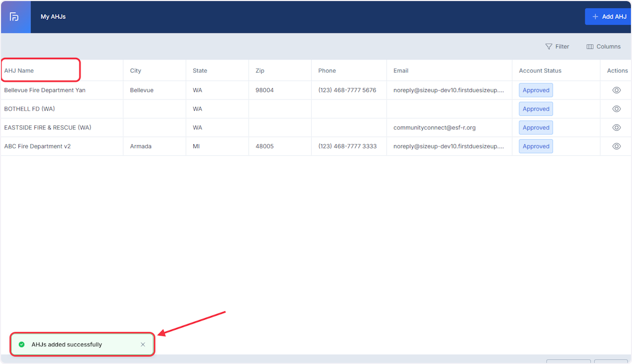Click the AHJs added successfully message text
Viewport: 632px width, 364px height.
[x=67, y=345]
